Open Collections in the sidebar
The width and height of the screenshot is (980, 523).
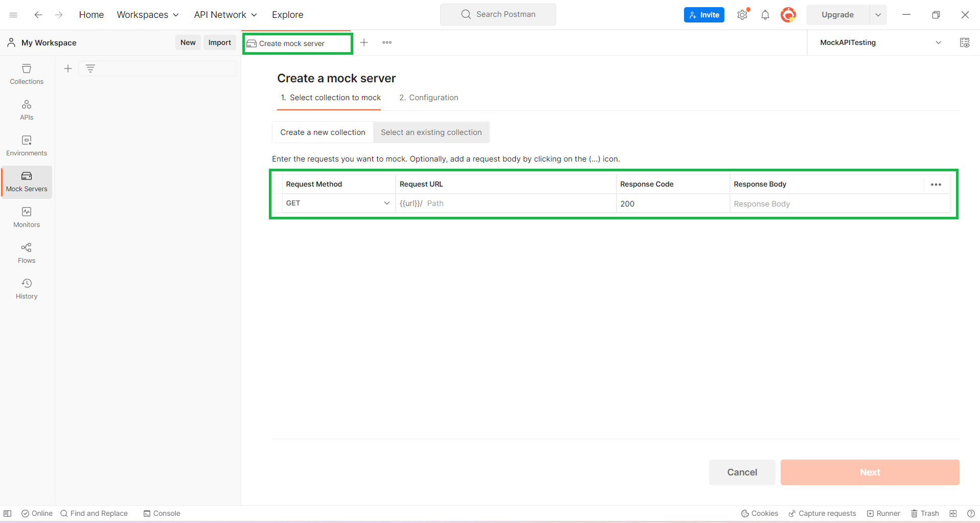[x=27, y=75]
